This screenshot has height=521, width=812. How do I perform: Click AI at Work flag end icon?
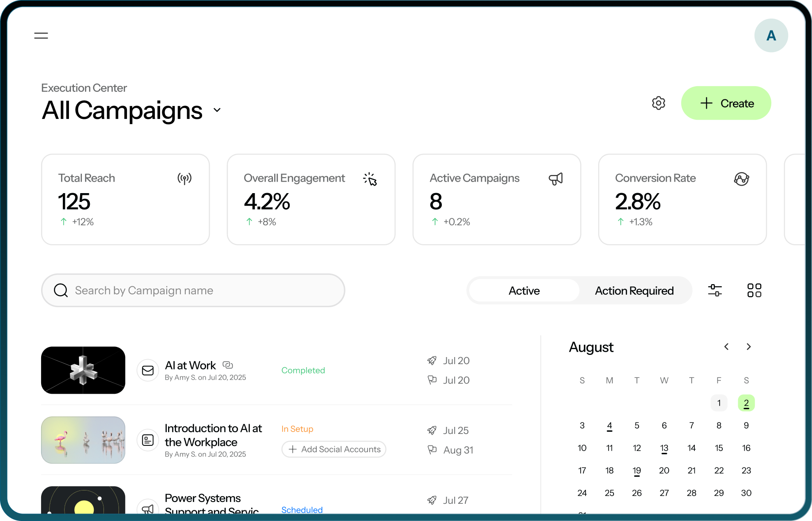coord(432,380)
